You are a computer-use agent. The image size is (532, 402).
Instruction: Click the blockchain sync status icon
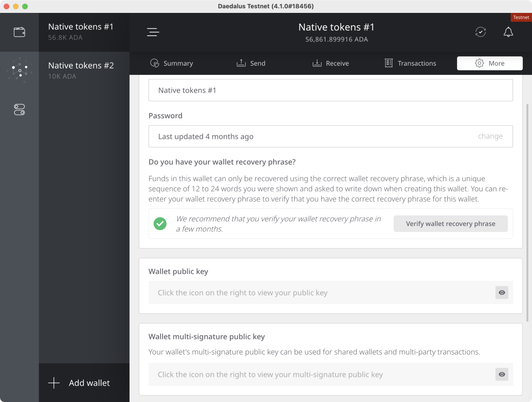480,32
